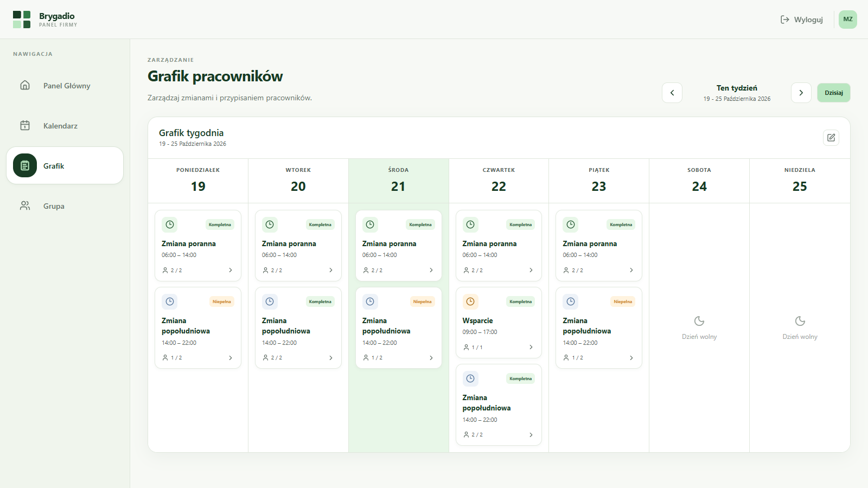The width and height of the screenshot is (868, 488).
Task: Open Friday Zmiana poranna chevron
Action: (631, 270)
